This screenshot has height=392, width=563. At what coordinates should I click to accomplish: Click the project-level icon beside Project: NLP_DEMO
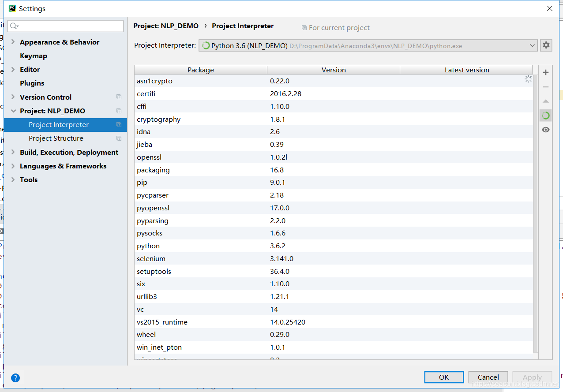click(x=119, y=111)
